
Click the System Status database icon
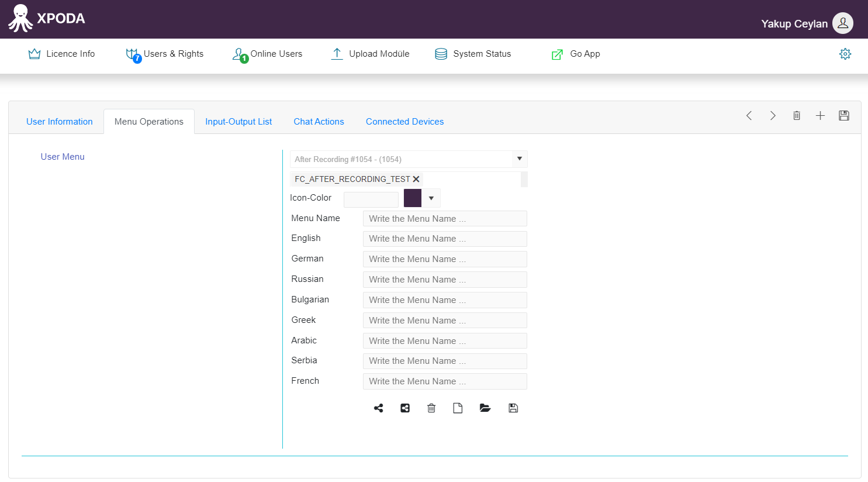pos(441,54)
